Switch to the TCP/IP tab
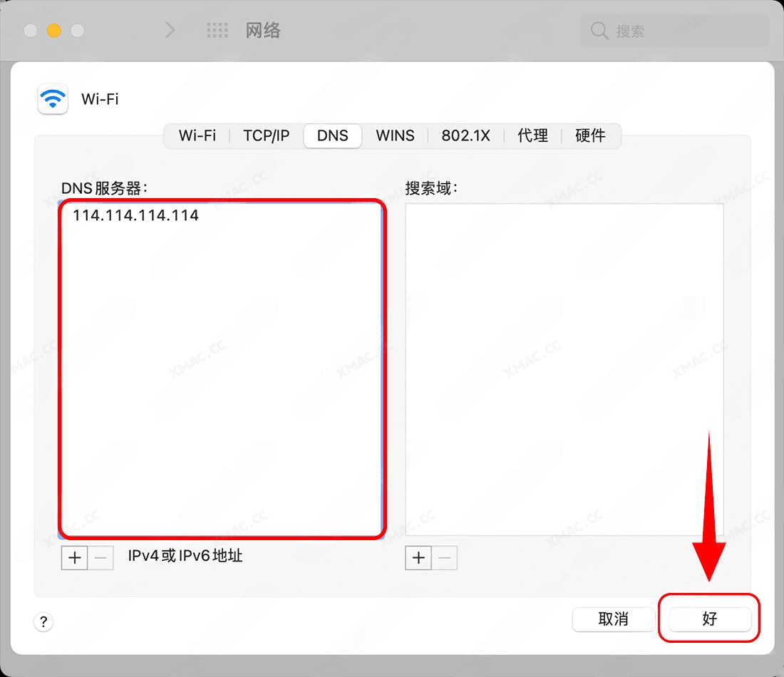The height and width of the screenshot is (677, 784). click(266, 135)
